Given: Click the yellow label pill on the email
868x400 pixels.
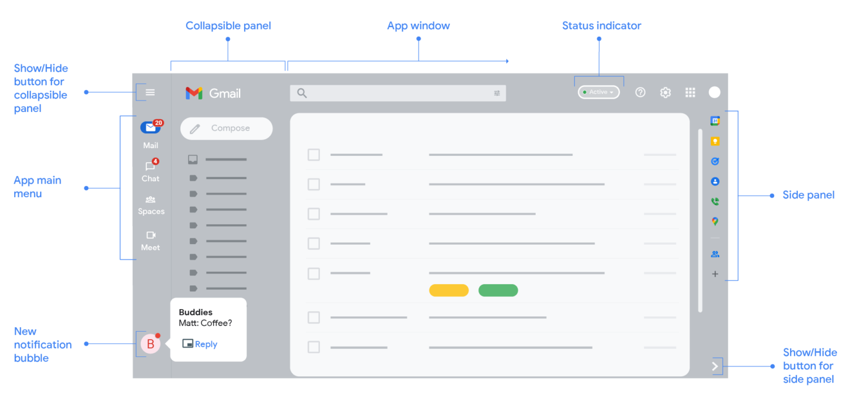Looking at the screenshot, I should tap(449, 290).
